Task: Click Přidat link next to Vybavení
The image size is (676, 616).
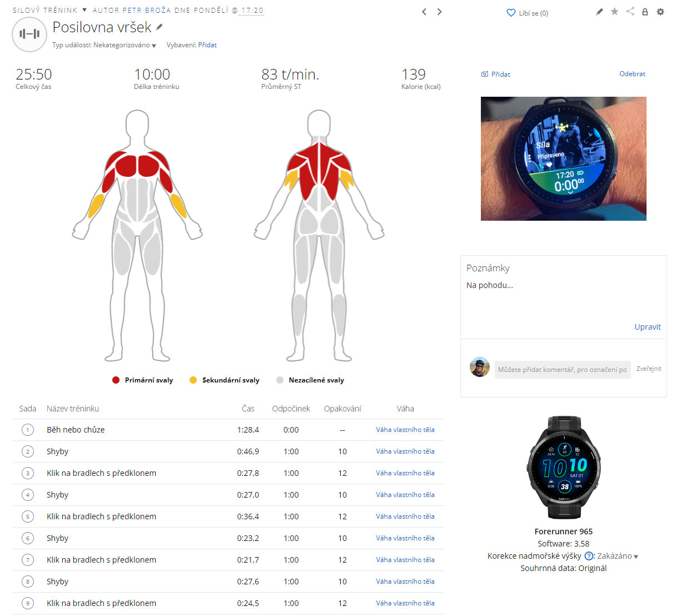Action: click(207, 45)
